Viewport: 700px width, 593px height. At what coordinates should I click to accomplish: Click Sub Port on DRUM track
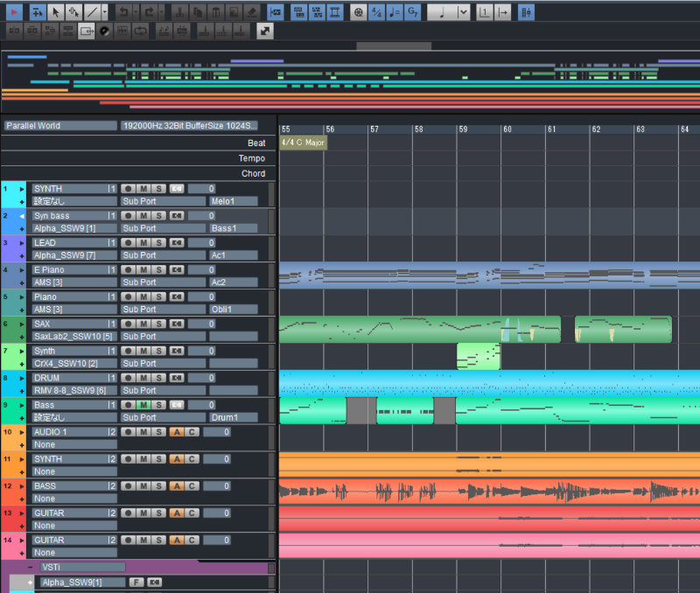point(164,390)
